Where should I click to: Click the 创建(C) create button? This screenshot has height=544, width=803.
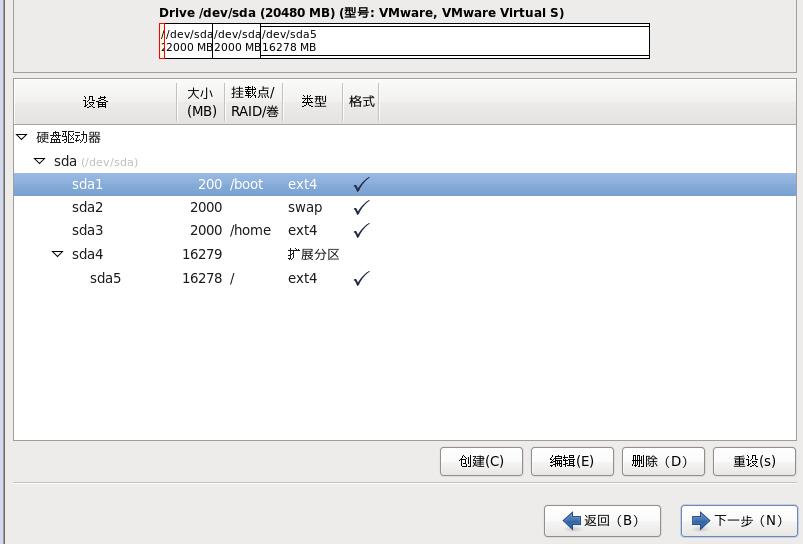[x=481, y=462]
